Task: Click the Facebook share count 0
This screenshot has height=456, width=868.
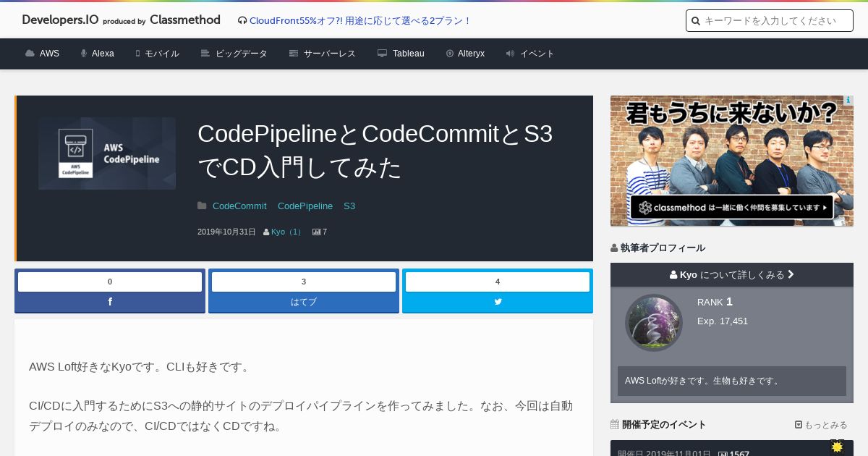Action: (x=110, y=282)
